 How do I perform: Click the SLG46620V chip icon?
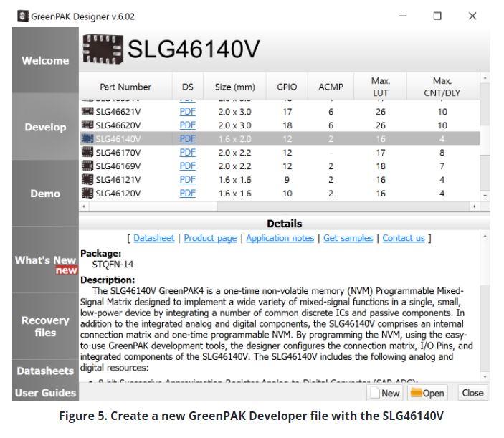tap(87, 125)
